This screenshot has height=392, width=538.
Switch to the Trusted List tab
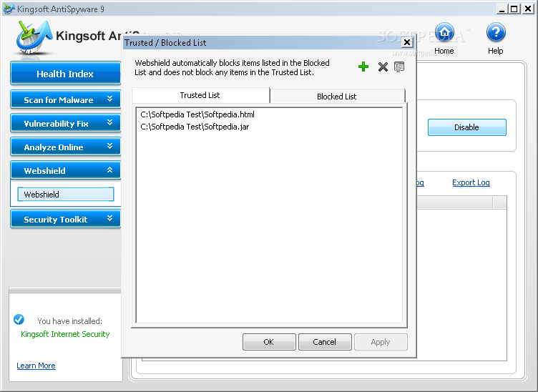[x=201, y=95]
